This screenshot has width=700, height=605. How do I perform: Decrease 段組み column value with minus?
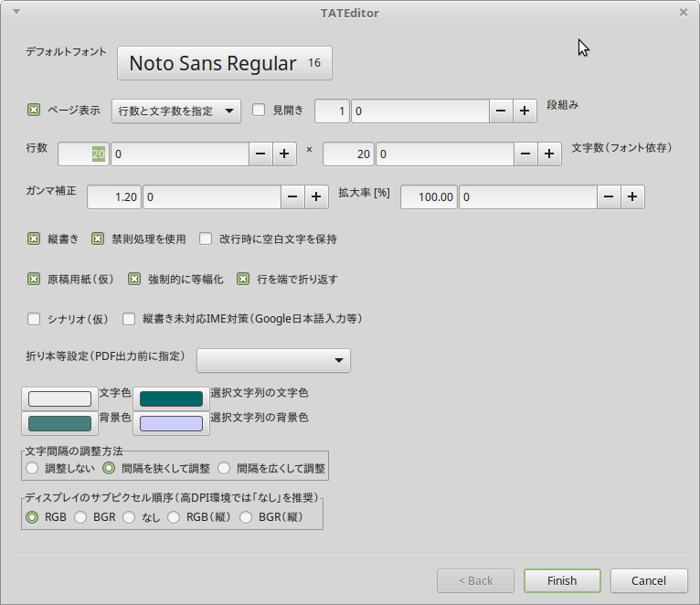(x=501, y=111)
